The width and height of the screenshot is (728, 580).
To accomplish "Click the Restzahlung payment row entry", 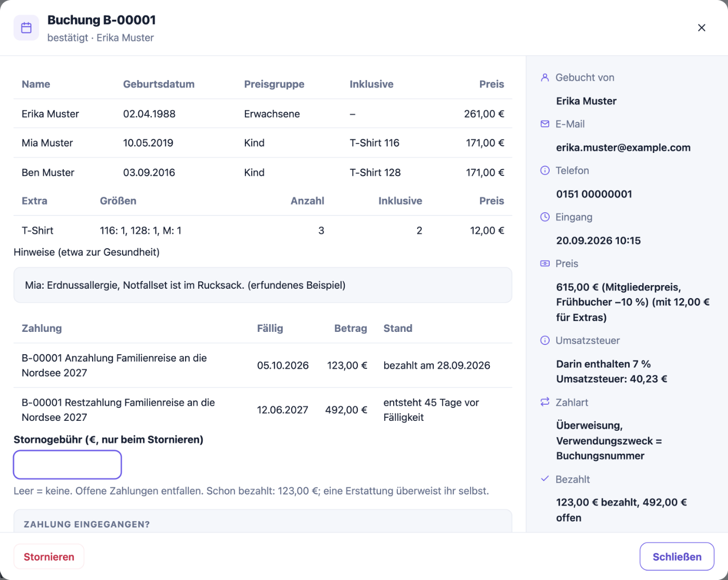I will (x=263, y=410).
